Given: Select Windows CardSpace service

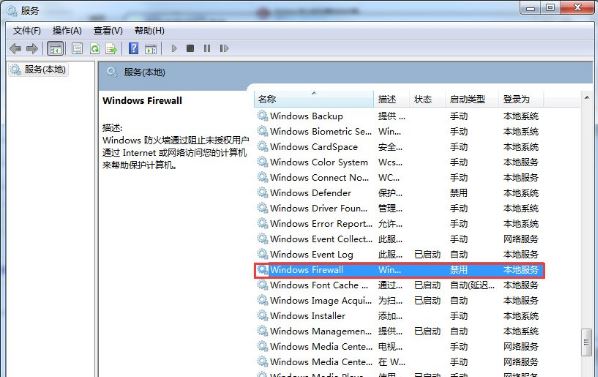Looking at the screenshot, I should point(399,147).
